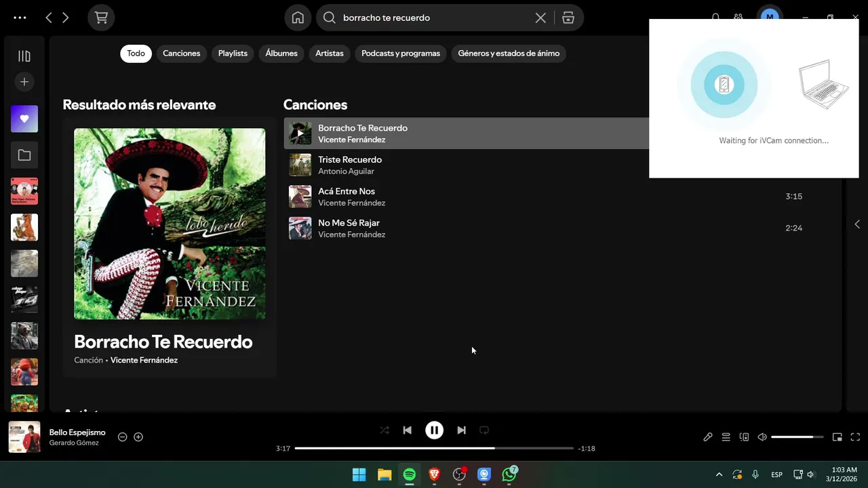
Task: Select the No Me Sé Rajar song
Action: 547,228
